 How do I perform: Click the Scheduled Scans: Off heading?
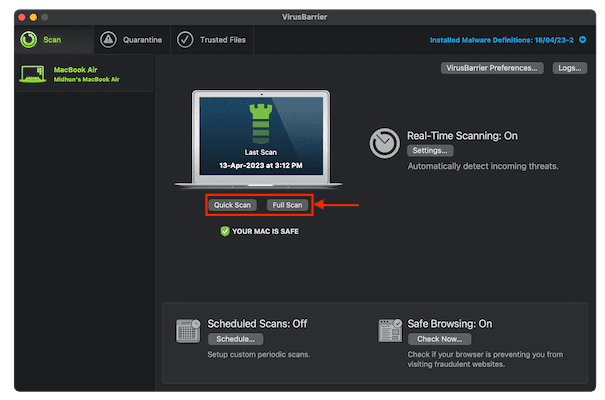[x=257, y=324]
